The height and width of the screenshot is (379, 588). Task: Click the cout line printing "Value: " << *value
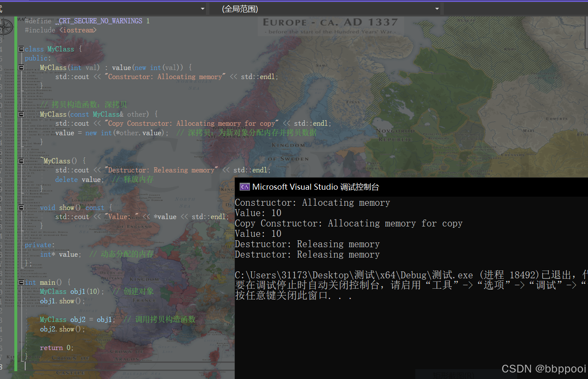[142, 217]
